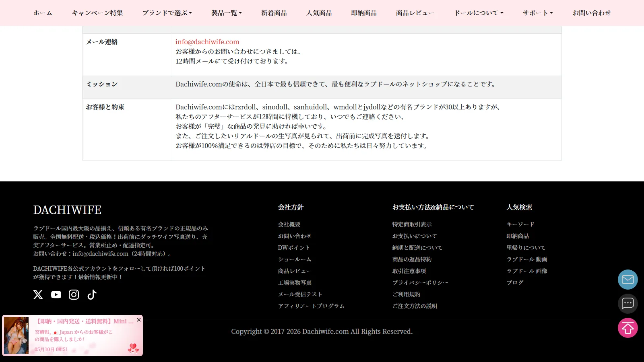Screen dimensions: 644x362
Task: Click the お客様と約束 table row label
Action: pos(105,107)
